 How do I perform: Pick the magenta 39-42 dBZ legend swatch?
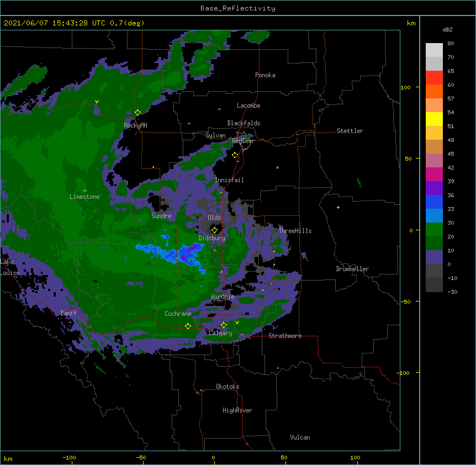[x=434, y=174]
